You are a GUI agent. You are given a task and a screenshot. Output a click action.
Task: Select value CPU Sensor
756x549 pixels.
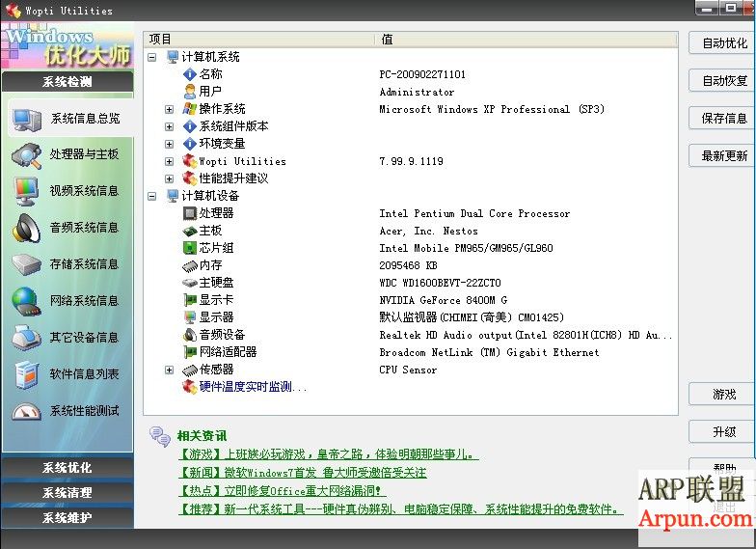[408, 370]
